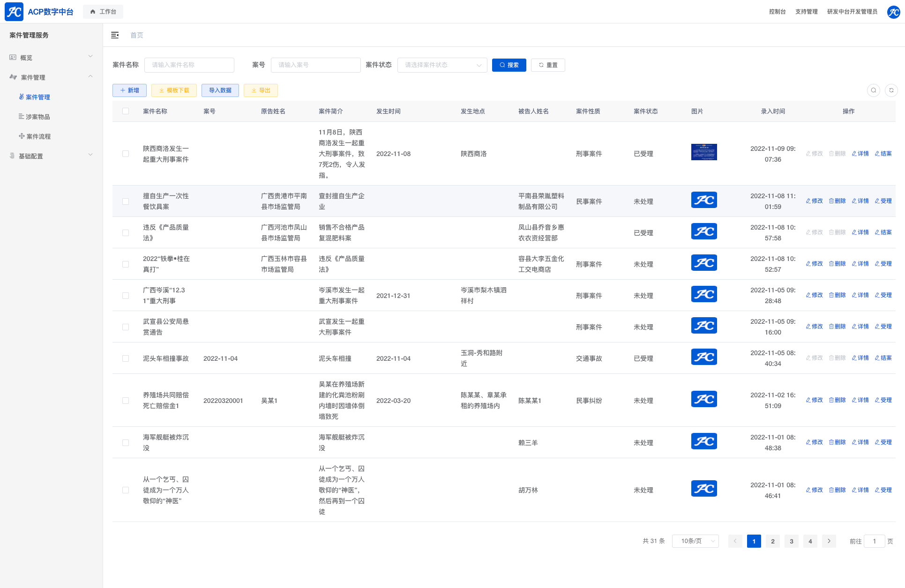
Task: Click the ACP数字中台 logo icon
Action: (14, 12)
